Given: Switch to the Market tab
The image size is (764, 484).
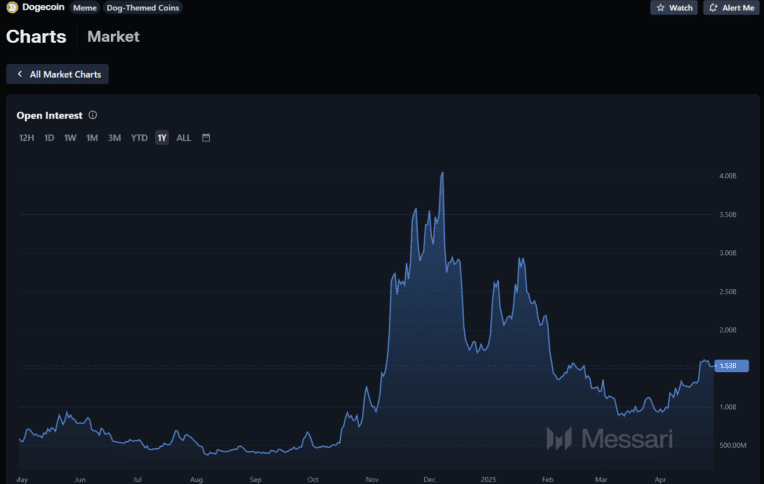Looking at the screenshot, I should coord(113,37).
